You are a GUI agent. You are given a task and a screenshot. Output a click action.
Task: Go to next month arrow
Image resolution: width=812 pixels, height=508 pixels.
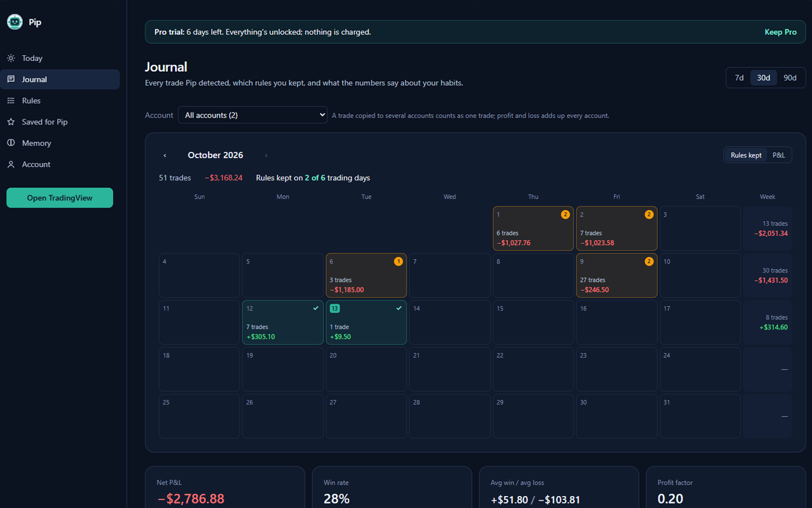click(266, 156)
